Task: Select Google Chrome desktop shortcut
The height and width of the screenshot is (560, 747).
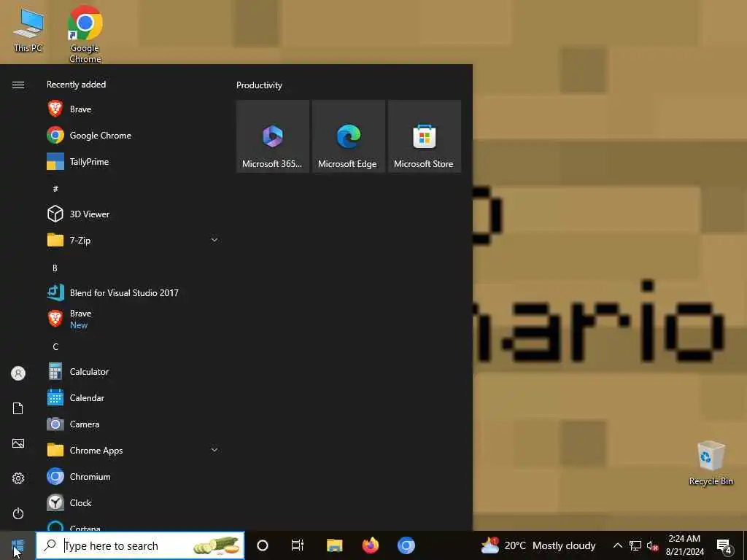Action: pyautogui.click(x=85, y=34)
